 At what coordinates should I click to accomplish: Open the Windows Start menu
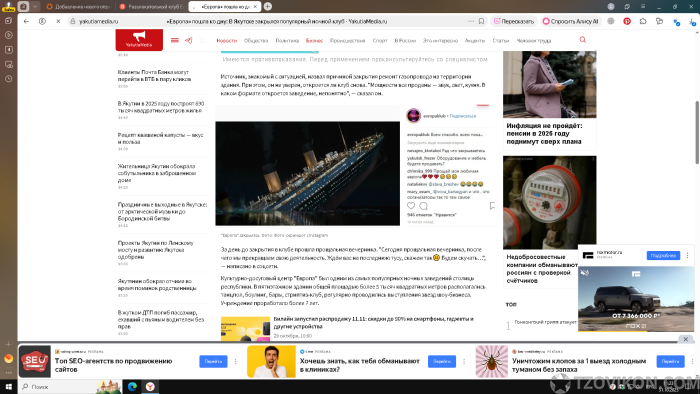(8, 386)
